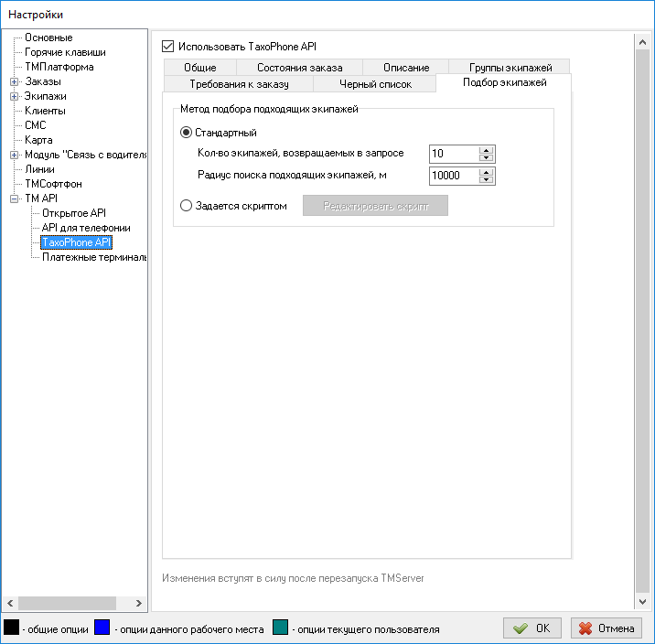655x644 pixels.
Task: Decrease search radius with down arrow
Action: pyautogui.click(x=487, y=179)
